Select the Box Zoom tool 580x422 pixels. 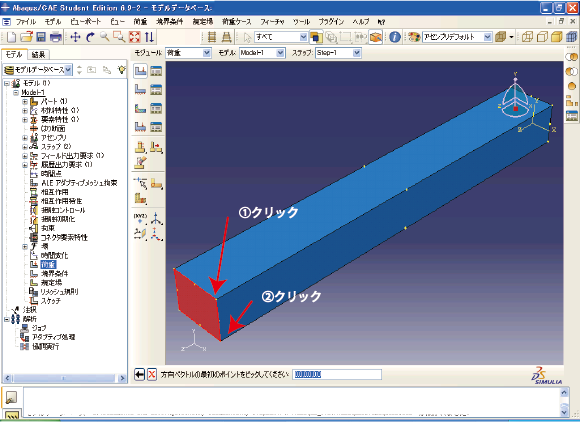[119, 37]
